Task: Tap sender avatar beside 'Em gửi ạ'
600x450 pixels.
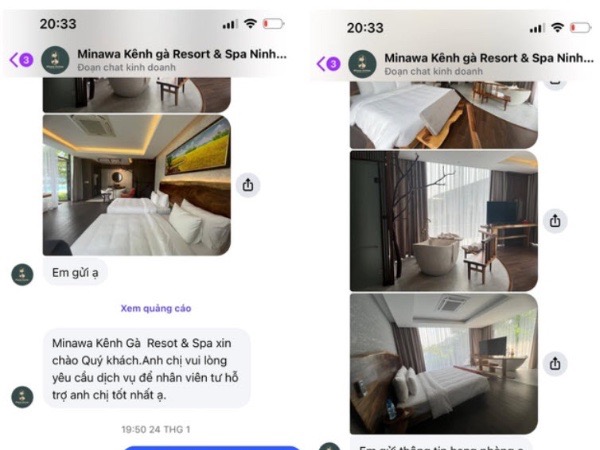Action: click(x=22, y=274)
